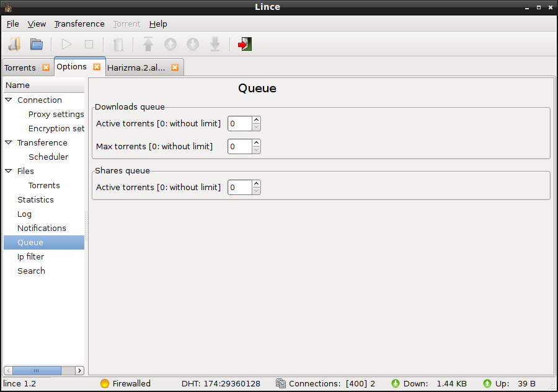Viewport: 558px width, 392px height.
Task: Click the Shares queue Active torrents field
Action: [x=240, y=187]
